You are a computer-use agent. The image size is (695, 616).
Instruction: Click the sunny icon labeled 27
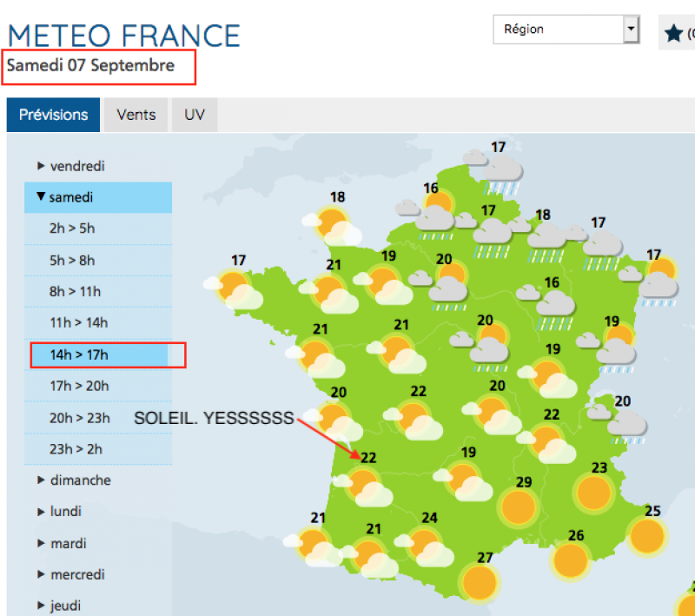pyautogui.click(x=480, y=582)
